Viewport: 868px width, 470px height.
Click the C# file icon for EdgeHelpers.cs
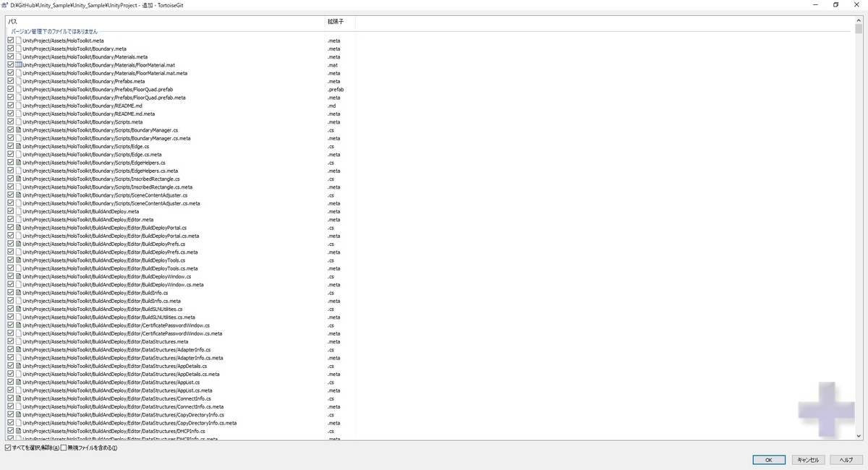[19, 163]
